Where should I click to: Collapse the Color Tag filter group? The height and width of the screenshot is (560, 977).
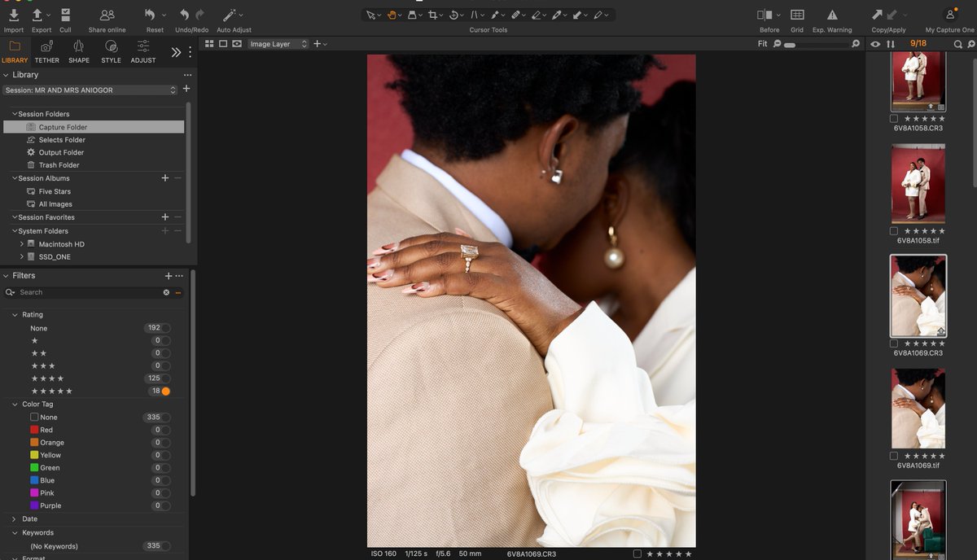click(x=15, y=404)
